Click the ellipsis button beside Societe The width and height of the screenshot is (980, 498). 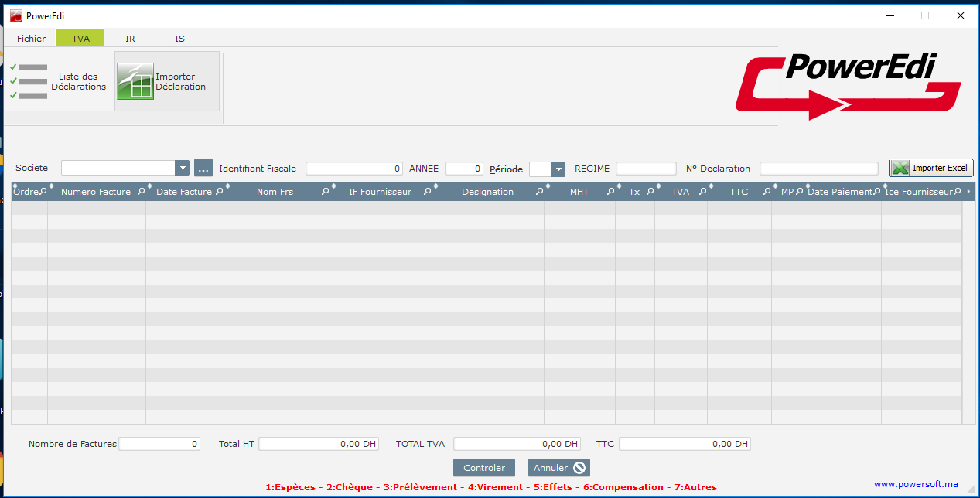click(x=203, y=168)
